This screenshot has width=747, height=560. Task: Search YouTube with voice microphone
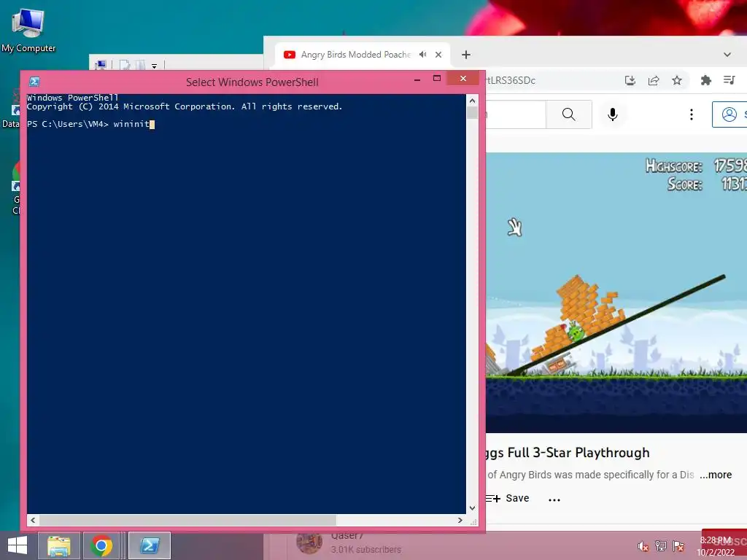click(x=613, y=114)
